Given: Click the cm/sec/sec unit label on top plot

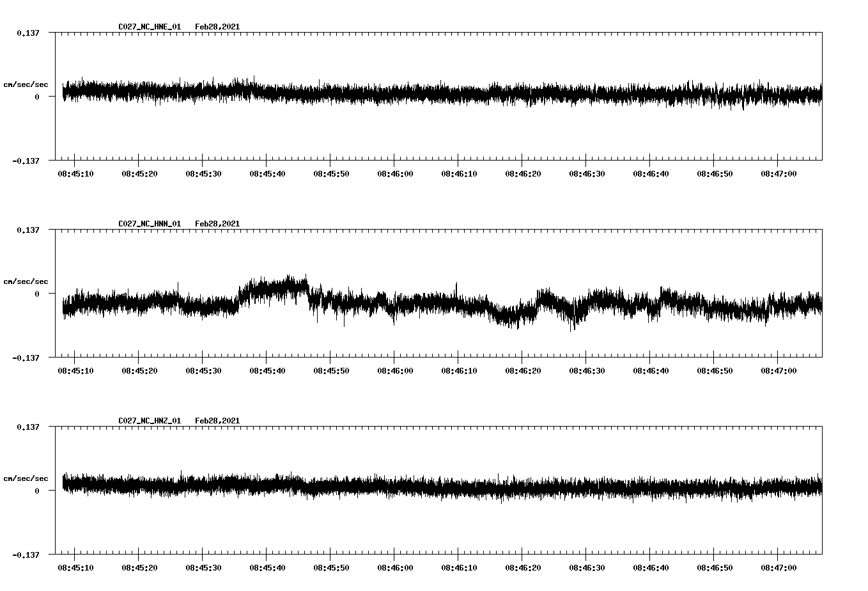Looking at the screenshot, I should 26,84.
